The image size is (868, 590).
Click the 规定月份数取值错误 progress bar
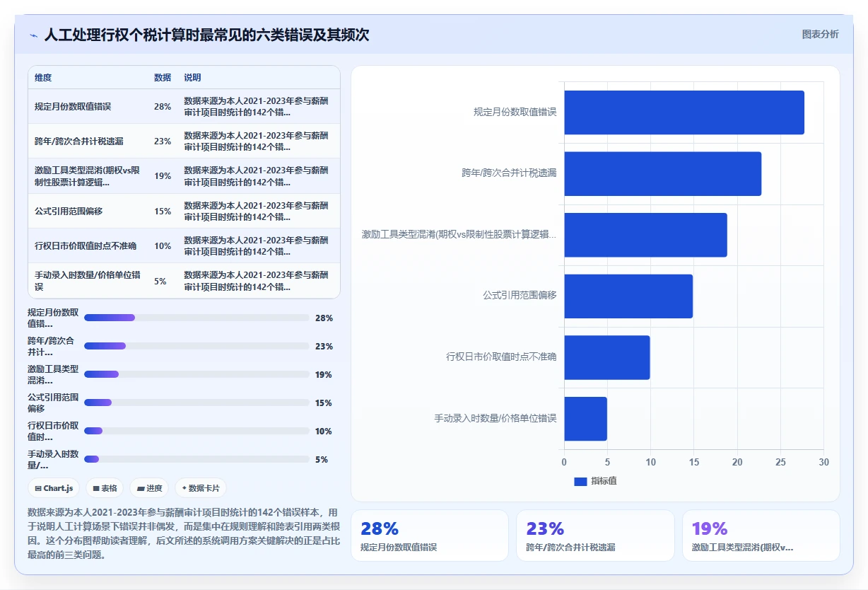(x=197, y=318)
